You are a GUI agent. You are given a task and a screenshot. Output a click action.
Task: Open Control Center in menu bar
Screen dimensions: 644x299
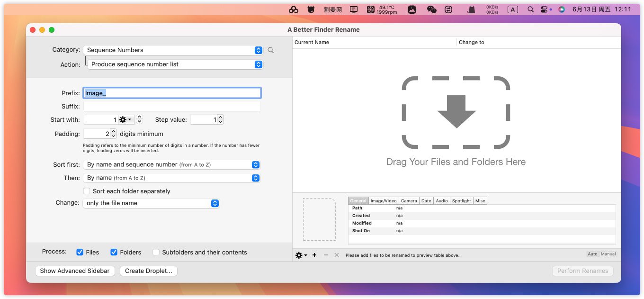544,9
